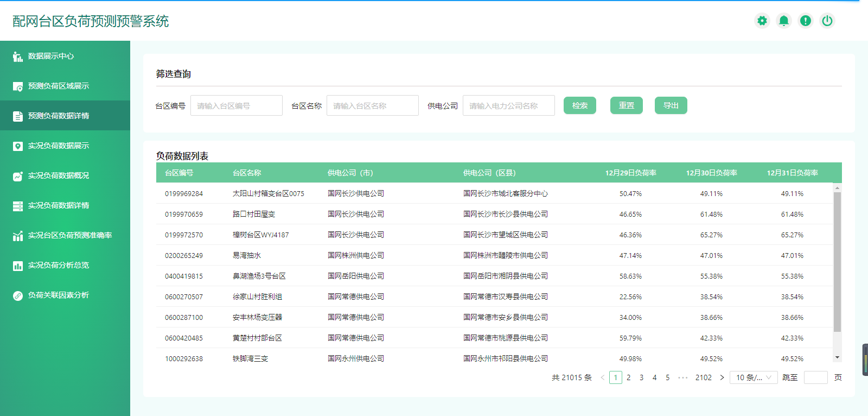Click the 检索 search button

(x=580, y=105)
